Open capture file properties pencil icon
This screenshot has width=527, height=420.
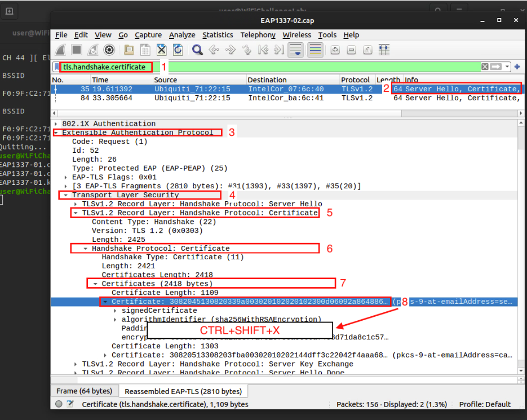[x=70, y=404]
